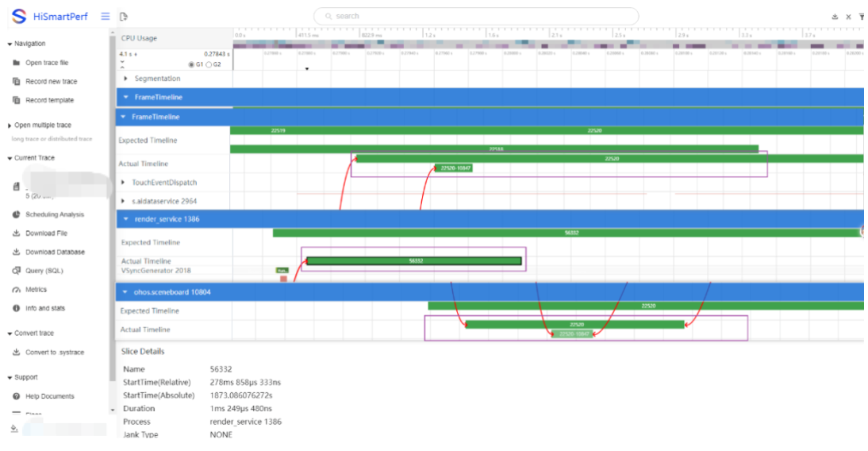Click the Metrics gauge icon

pos(16,290)
